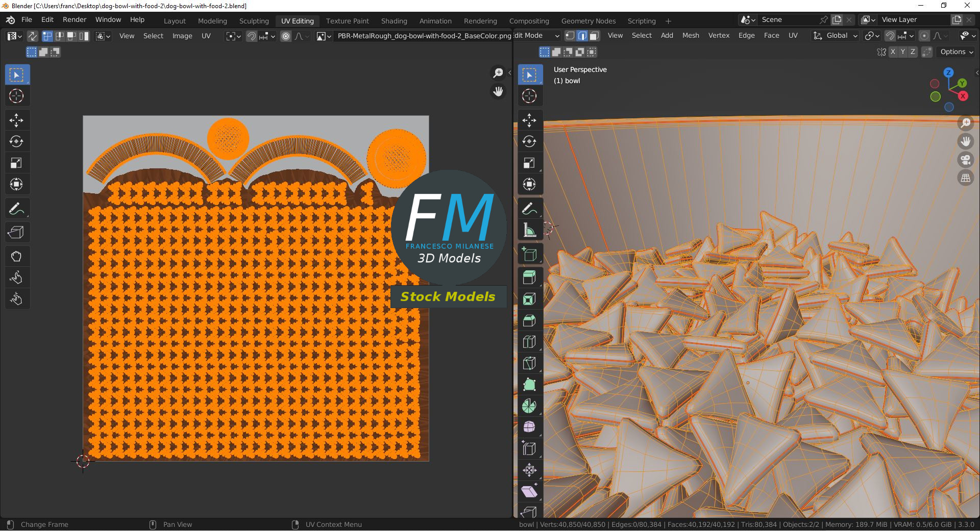Viewport: 980px width, 531px height.
Task: Click the Blender logo menu icon
Action: [10, 19]
